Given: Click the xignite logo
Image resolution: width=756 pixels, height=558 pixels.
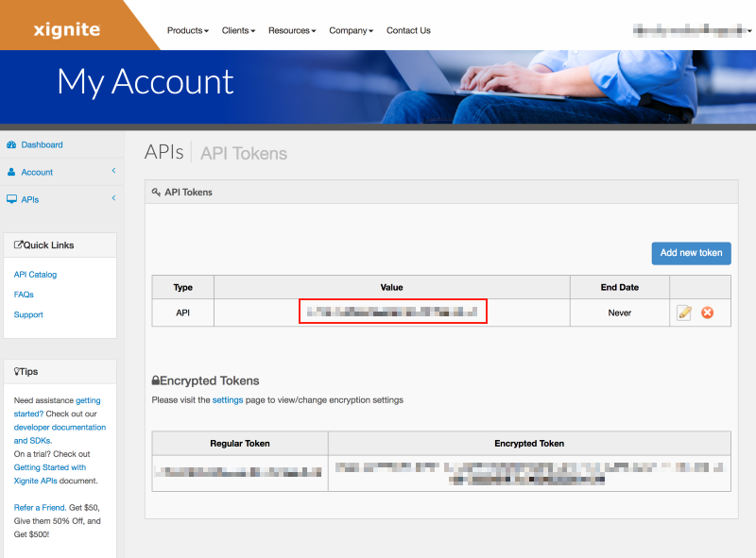Looking at the screenshot, I should click(x=66, y=30).
